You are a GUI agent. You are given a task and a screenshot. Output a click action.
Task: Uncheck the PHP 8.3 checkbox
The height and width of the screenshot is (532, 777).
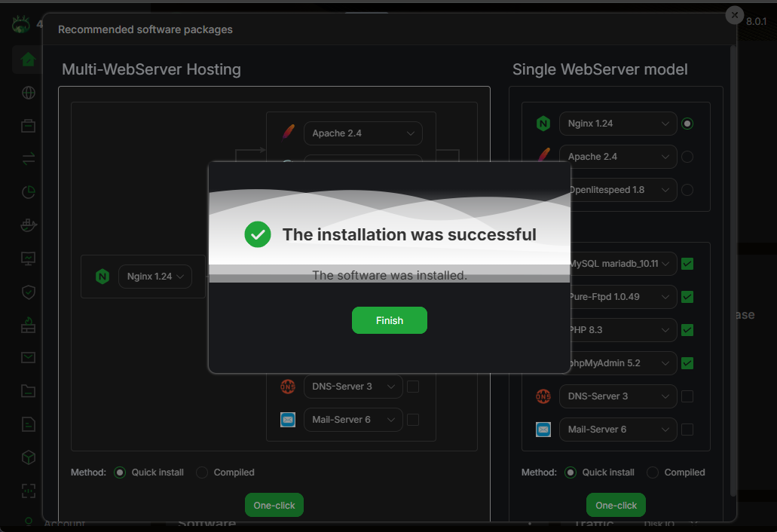point(687,330)
